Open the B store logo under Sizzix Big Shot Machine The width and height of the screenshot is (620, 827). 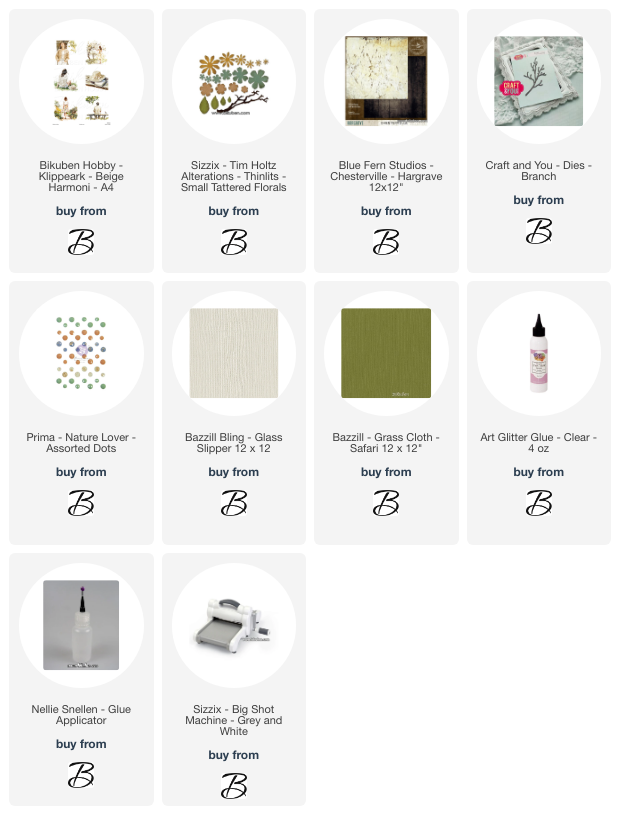[234, 786]
